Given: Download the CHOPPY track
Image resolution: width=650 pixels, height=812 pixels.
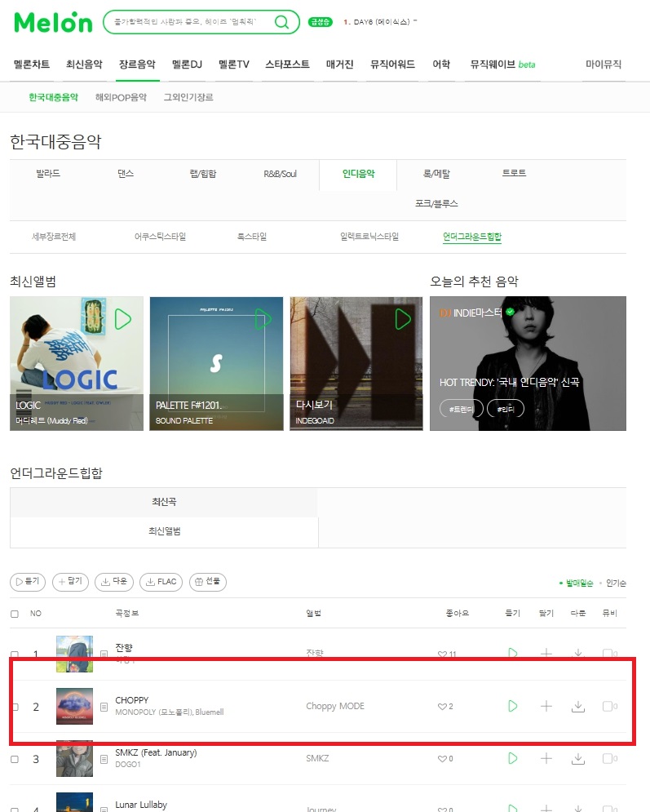Looking at the screenshot, I should [x=578, y=706].
